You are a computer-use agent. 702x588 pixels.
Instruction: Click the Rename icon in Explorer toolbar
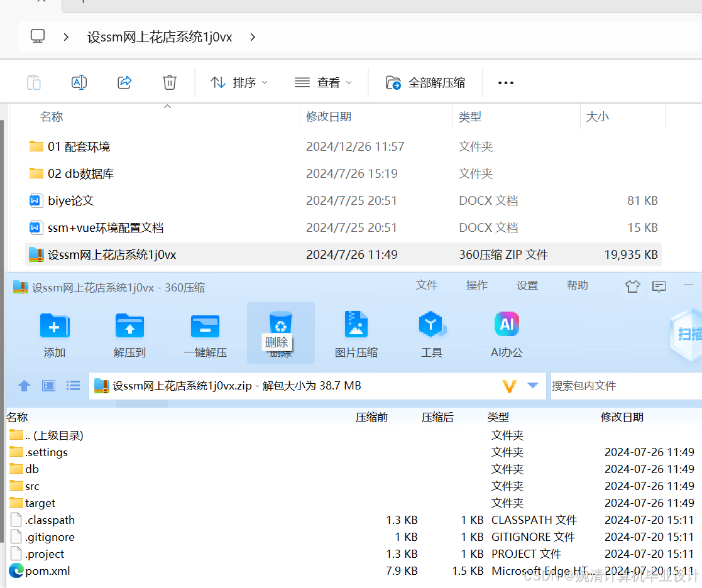coord(79,82)
